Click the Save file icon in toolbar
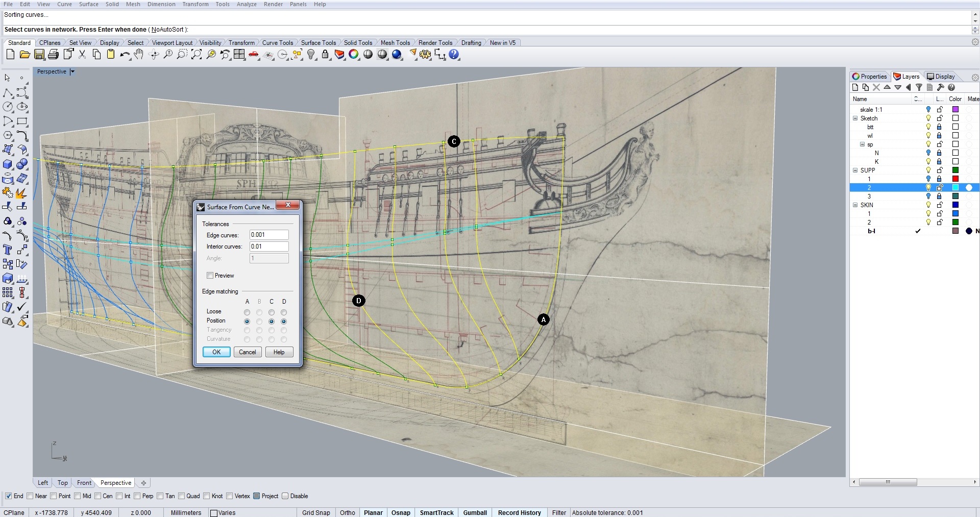 (39, 55)
